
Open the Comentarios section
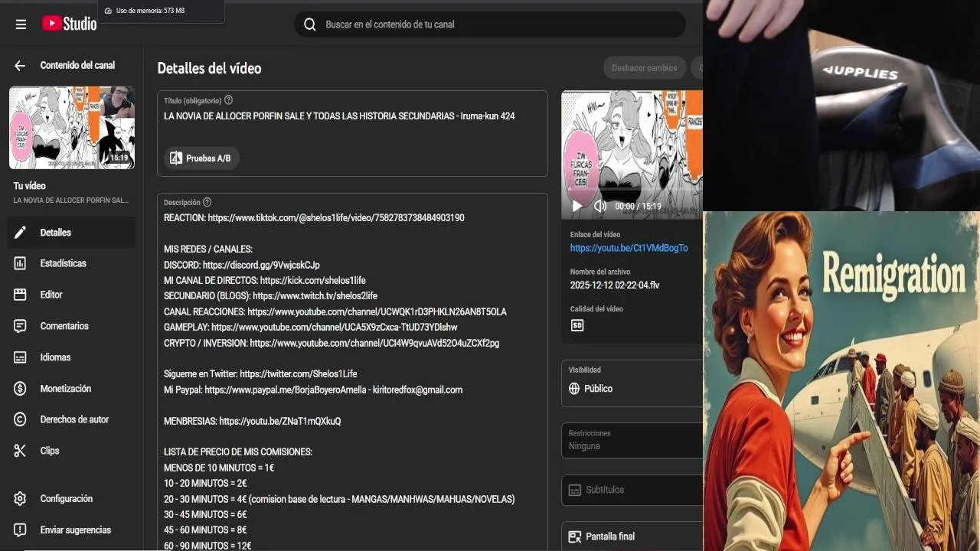click(x=72, y=326)
